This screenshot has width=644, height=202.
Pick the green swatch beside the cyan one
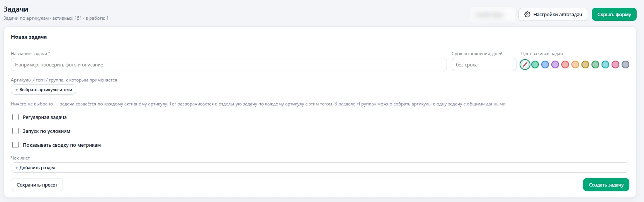[595, 65]
